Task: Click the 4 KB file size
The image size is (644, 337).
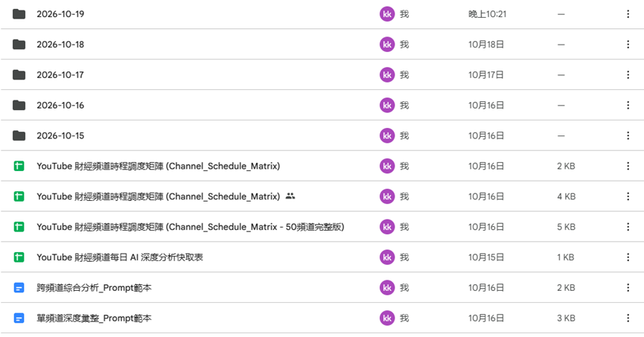Action: click(567, 196)
